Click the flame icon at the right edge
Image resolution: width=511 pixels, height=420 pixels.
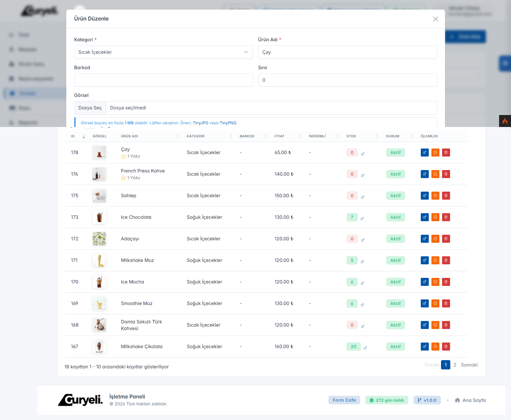505,121
